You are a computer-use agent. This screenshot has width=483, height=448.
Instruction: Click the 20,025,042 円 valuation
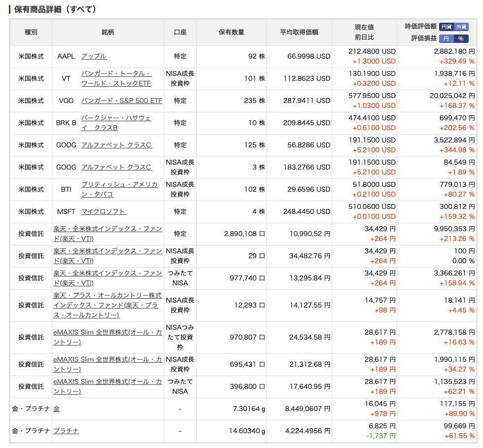[452, 96]
